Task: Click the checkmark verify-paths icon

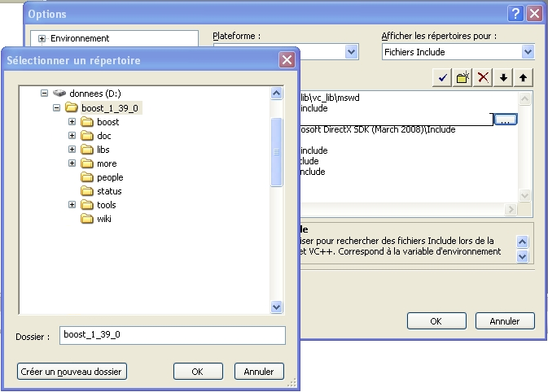Action: [443, 77]
